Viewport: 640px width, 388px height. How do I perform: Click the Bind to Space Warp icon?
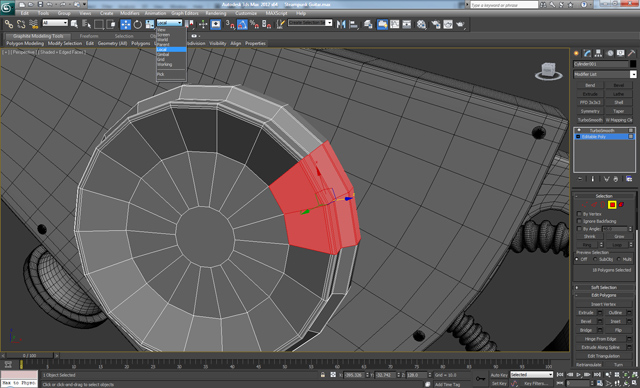tap(33, 24)
